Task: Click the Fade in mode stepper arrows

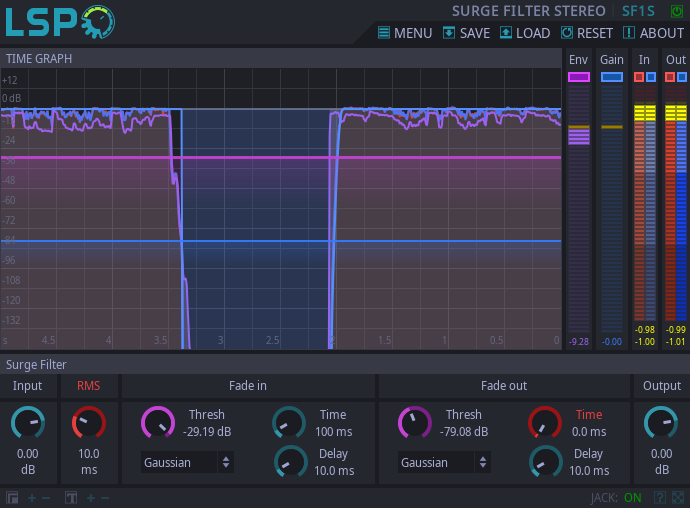Action: tap(226, 462)
